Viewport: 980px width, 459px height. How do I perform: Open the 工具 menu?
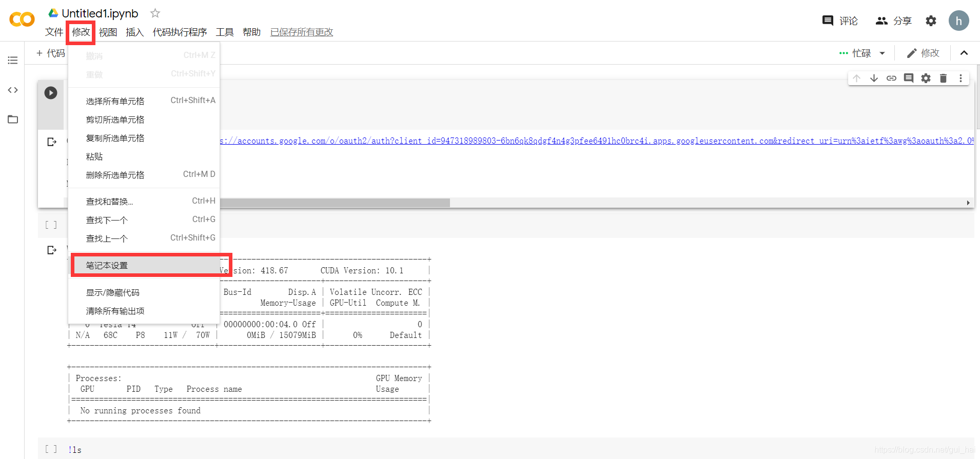click(x=225, y=32)
